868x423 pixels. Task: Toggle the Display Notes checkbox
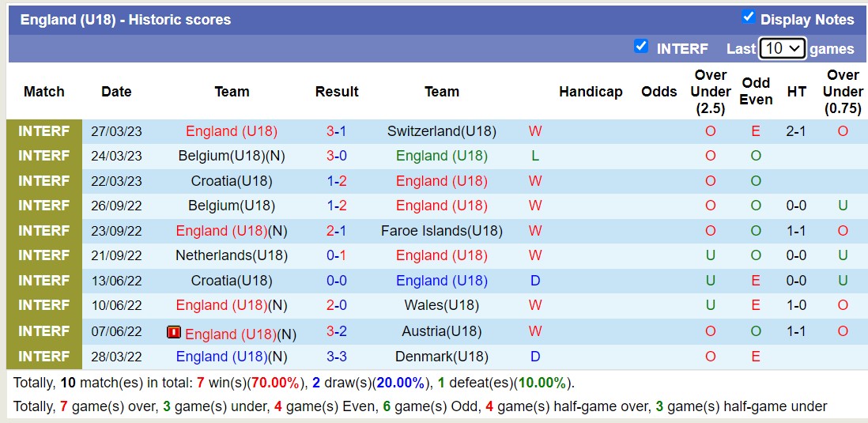pos(748,17)
